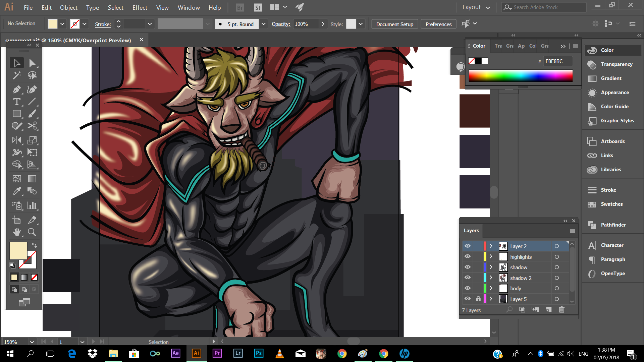Open the 5 pt. Round brush dropdown
Image resolution: width=644 pixels, height=362 pixels.
[264, 24]
